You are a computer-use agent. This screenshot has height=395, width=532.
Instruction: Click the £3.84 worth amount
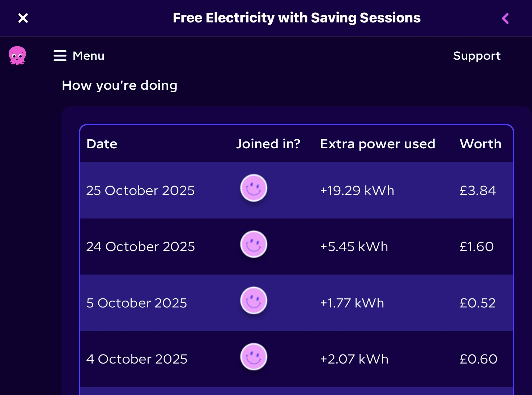click(x=478, y=191)
